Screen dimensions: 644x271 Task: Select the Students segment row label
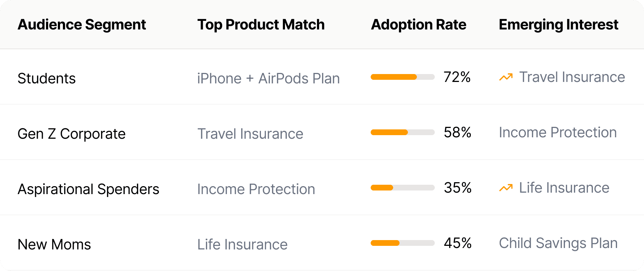[47, 78]
